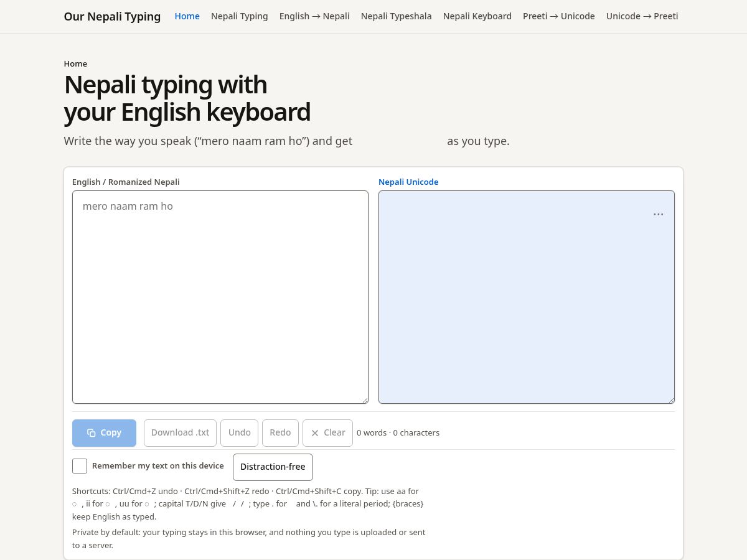Open Nepali Keyboard page
The image size is (747, 560).
477,16
